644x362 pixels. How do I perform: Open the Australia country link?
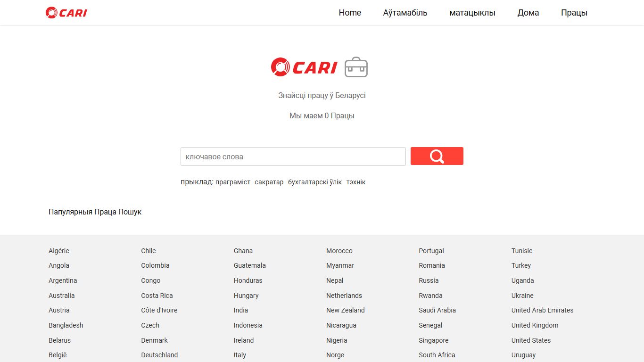[62, 296]
